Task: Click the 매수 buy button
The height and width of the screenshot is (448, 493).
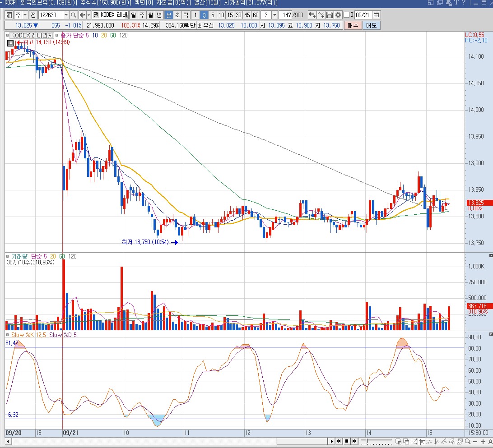Action: tap(353, 25)
